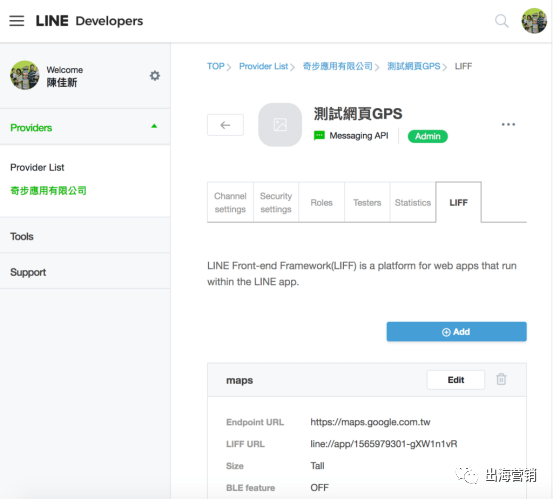Image resolution: width=554 pixels, height=500 pixels.
Task: Click the LINE Developers logo
Action: point(89,21)
